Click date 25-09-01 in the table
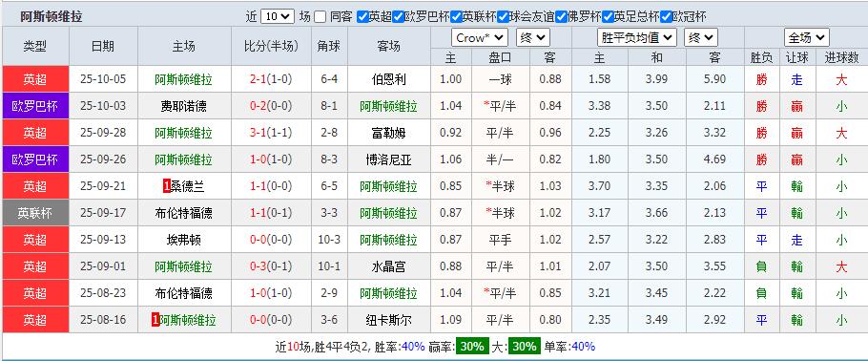 pos(103,266)
